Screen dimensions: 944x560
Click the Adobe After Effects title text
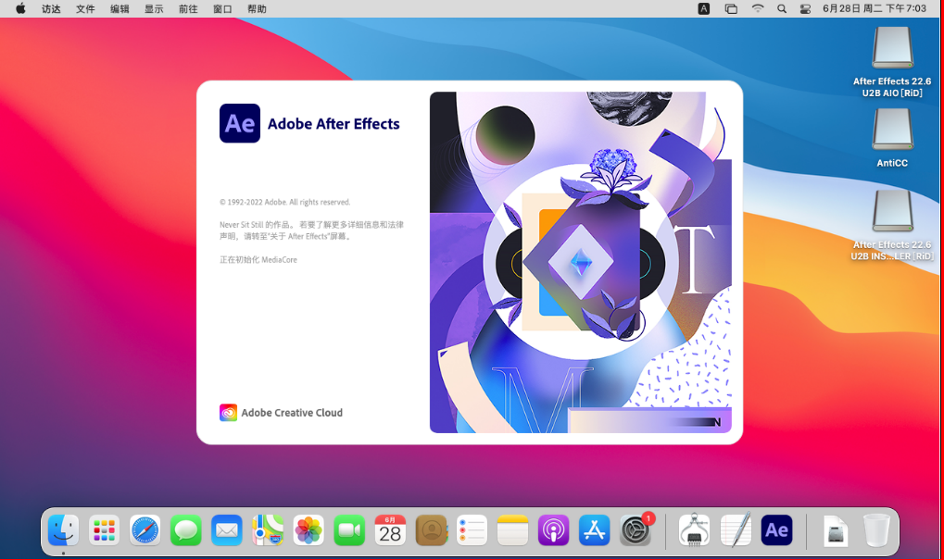click(334, 124)
